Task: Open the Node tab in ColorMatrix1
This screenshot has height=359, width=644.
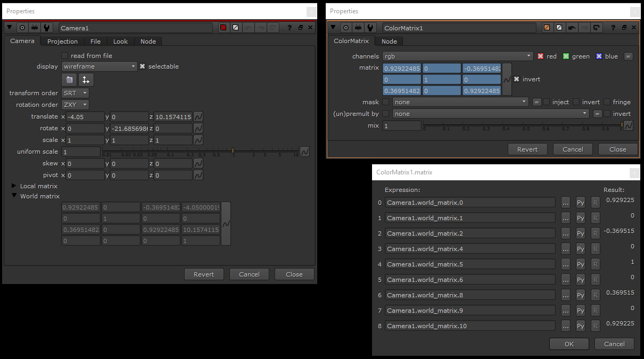Action: point(389,41)
